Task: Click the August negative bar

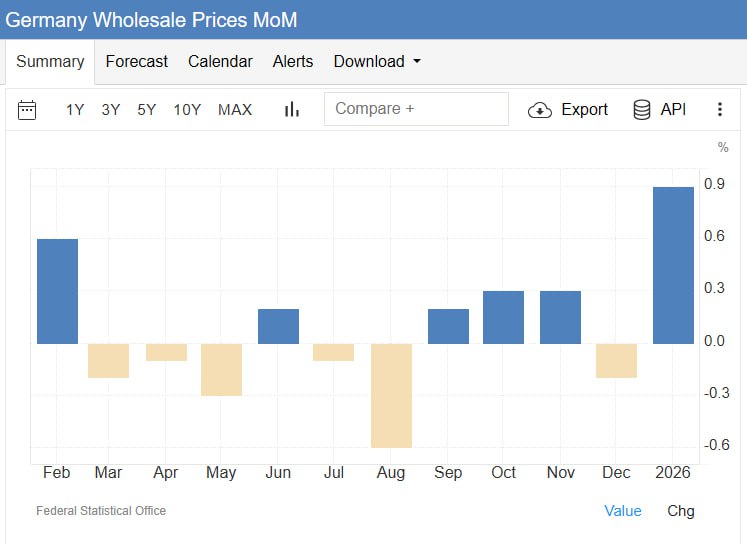Action: click(x=391, y=395)
